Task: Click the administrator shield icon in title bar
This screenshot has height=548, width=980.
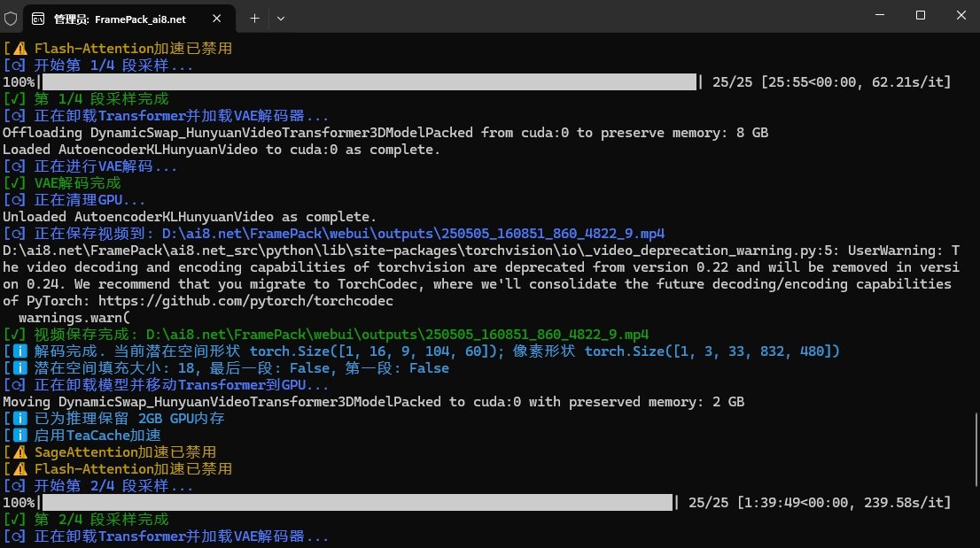Action: (11, 18)
